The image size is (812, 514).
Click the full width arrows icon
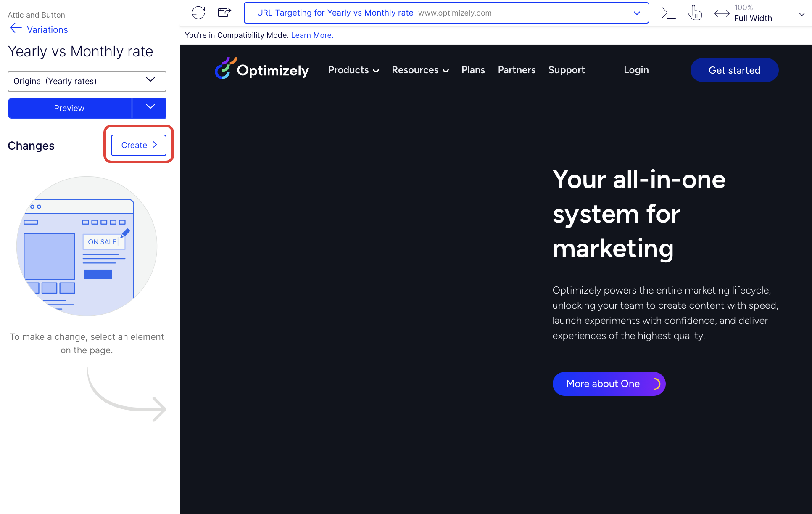click(x=722, y=13)
